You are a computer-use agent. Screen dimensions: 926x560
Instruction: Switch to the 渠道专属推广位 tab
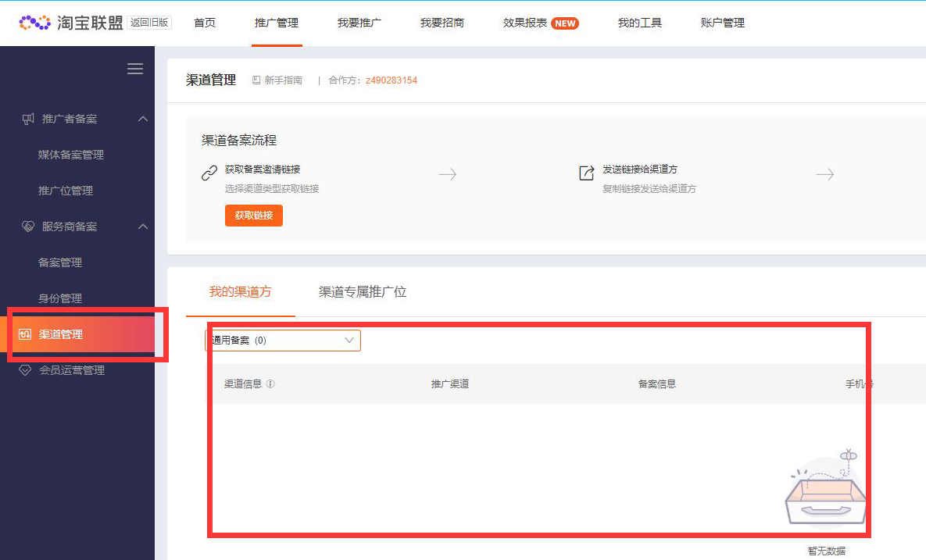point(363,291)
